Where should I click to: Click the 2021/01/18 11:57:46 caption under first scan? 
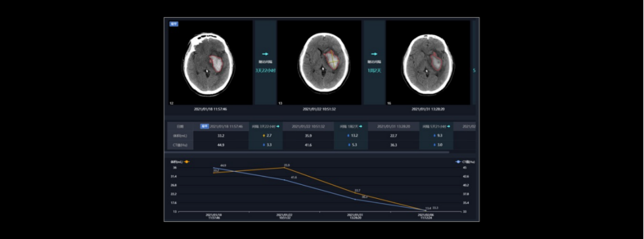click(x=210, y=109)
